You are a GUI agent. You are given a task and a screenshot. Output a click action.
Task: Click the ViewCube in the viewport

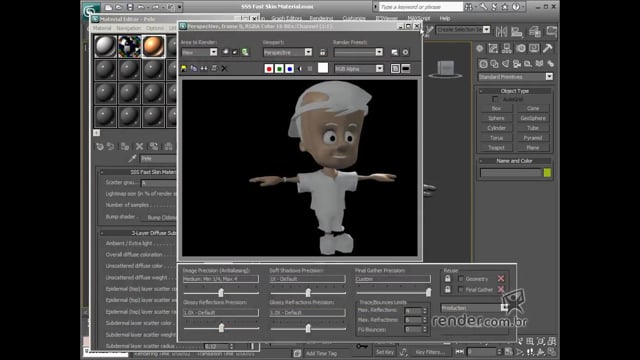click(x=445, y=68)
